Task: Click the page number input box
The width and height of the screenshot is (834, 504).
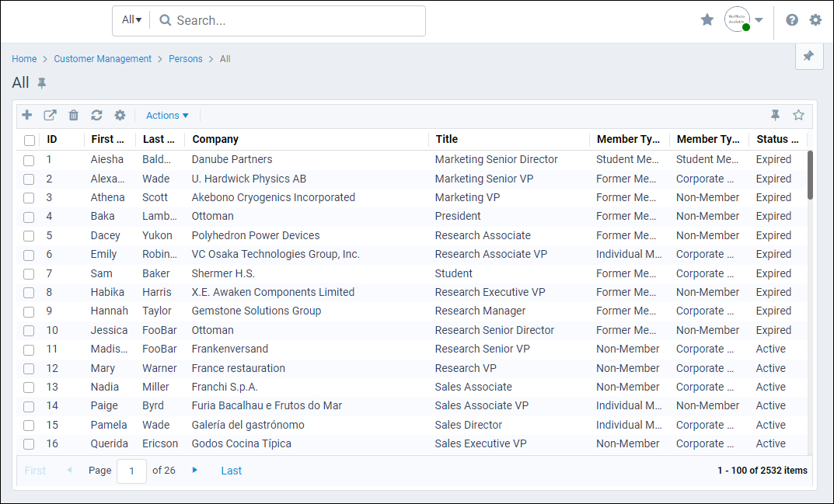Action: pos(131,471)
